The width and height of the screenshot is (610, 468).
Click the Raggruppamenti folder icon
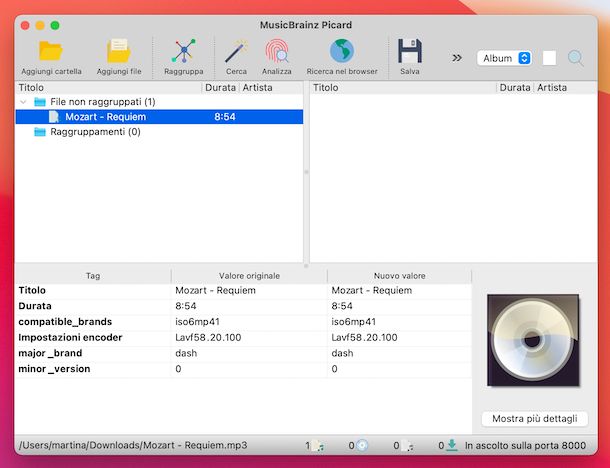(40, 132)
